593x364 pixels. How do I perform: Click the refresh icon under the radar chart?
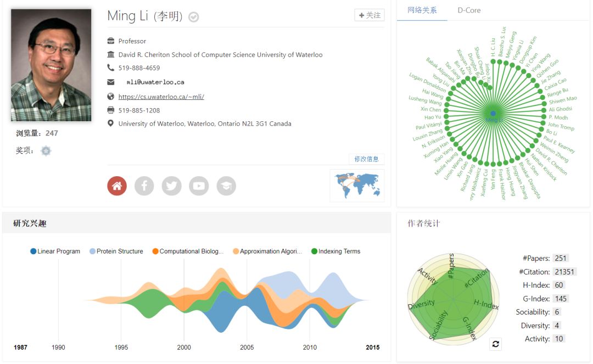click(496, 344)
